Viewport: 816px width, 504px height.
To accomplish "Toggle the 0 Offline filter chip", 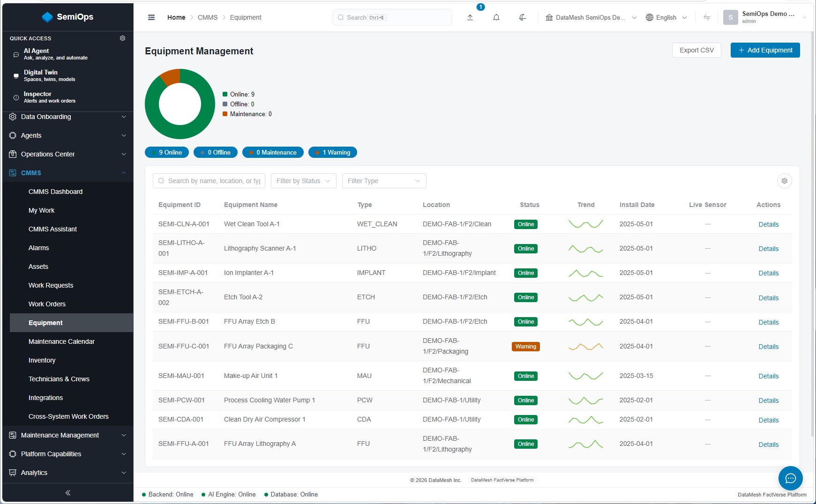I will (x=216, y=152).
